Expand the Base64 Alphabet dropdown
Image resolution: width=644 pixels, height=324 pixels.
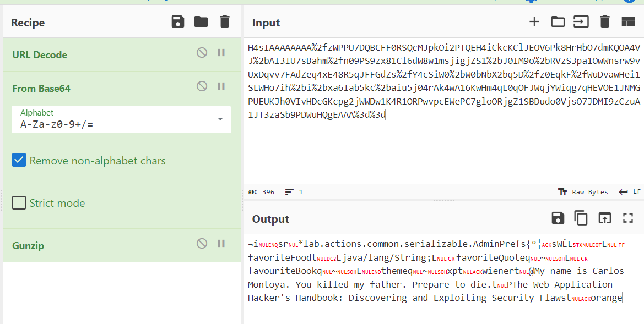click(x=220, y=119)
